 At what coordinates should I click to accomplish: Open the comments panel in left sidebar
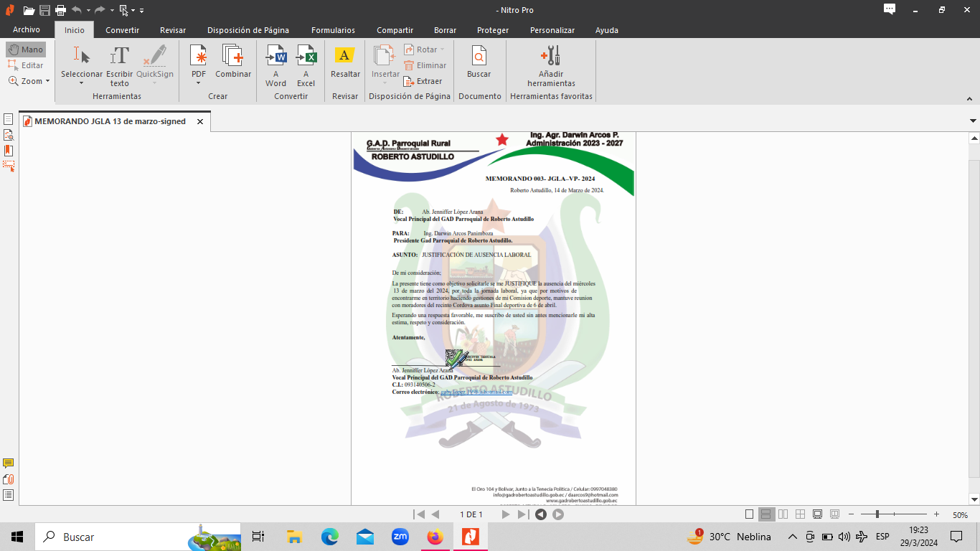tap(9, 463)
